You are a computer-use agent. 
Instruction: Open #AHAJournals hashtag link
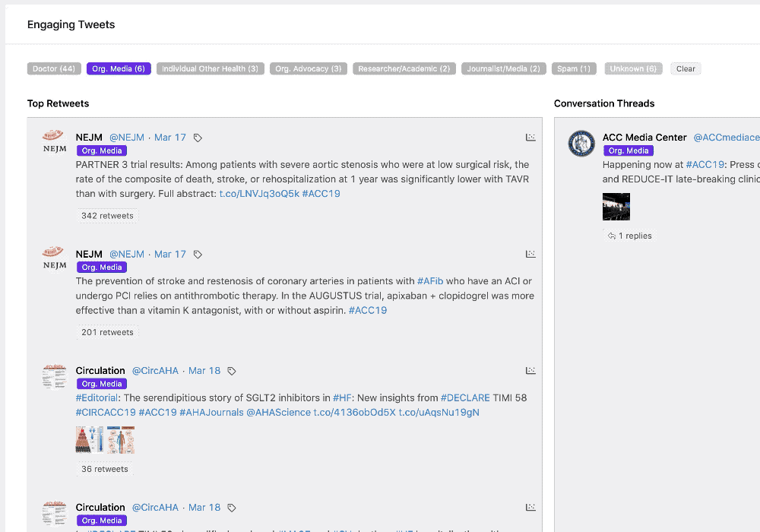pyautogui.click(x=211, y=413)
